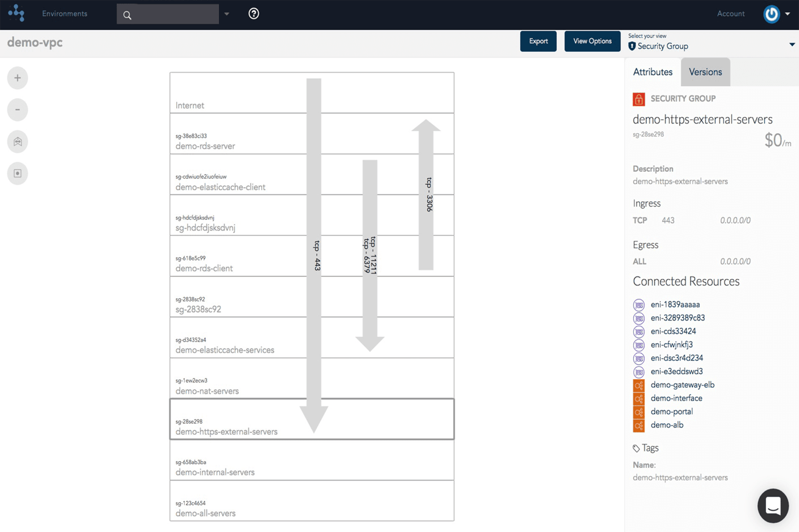This screenshot has height=532, width=799.
Task: Select the Versions tab
Action: 705,72
